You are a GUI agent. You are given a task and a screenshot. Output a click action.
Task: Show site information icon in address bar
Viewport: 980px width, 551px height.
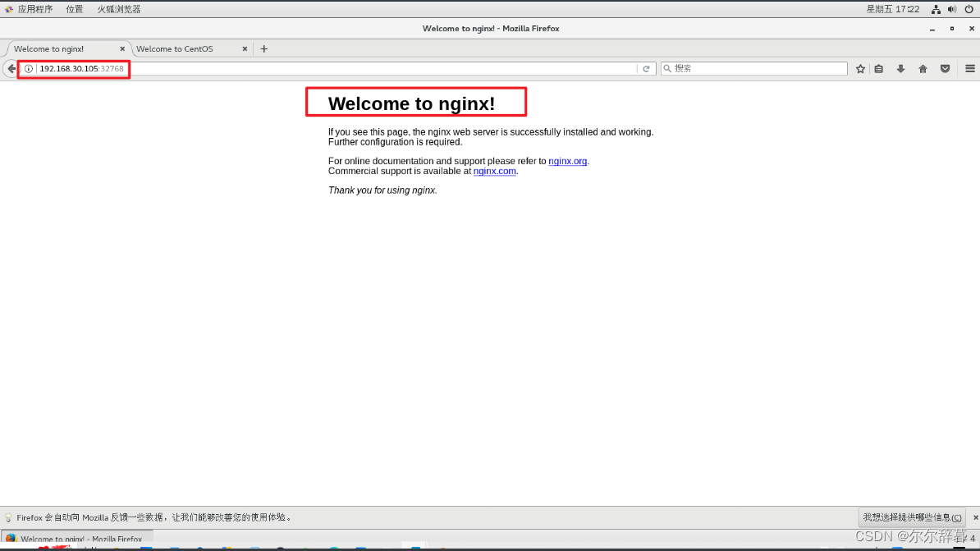(29, 69)
